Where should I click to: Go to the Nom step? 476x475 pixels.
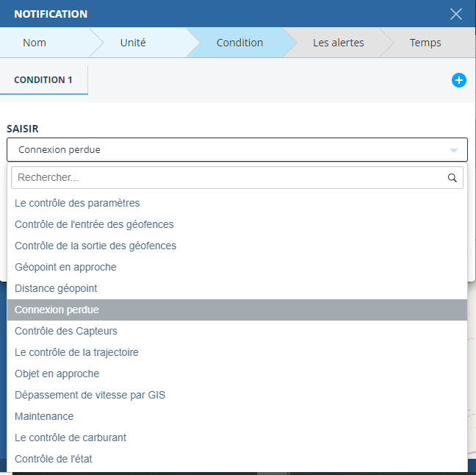point(35,43)
